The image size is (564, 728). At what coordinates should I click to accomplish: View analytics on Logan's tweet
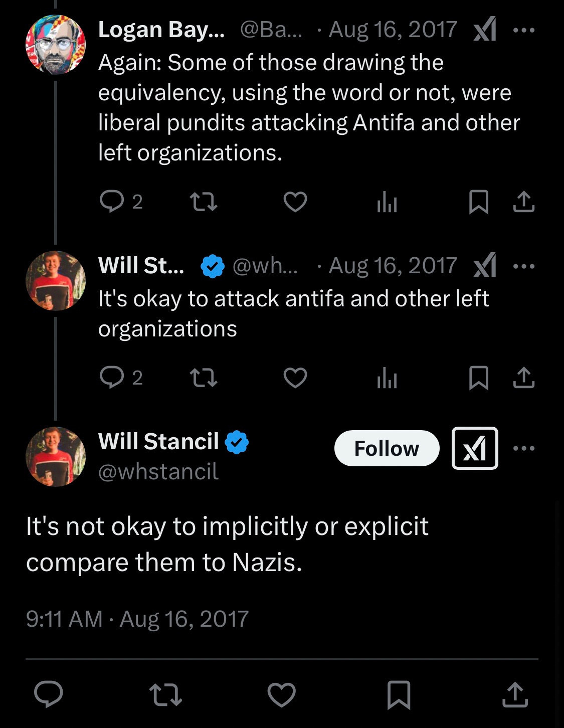click(x=387, y=203)
